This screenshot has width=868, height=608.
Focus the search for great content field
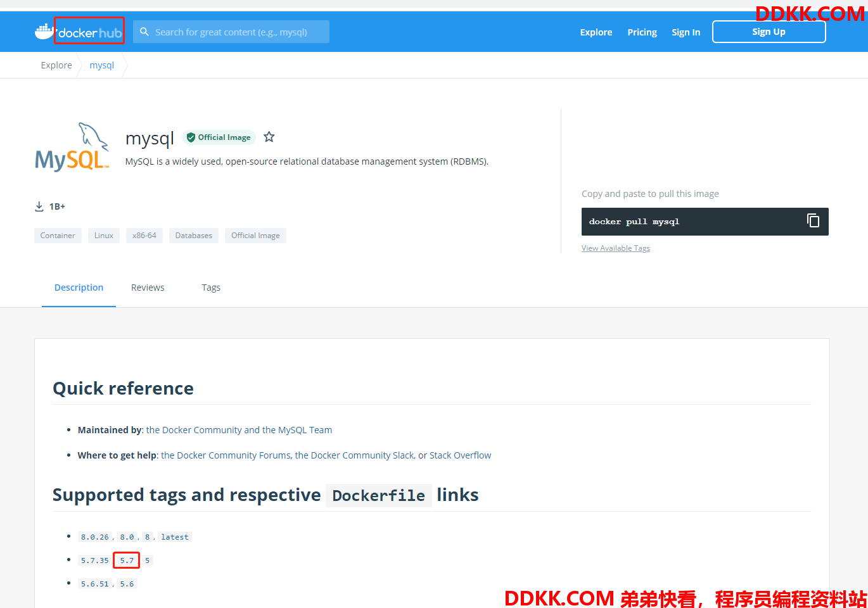click(x=231, y=32)
